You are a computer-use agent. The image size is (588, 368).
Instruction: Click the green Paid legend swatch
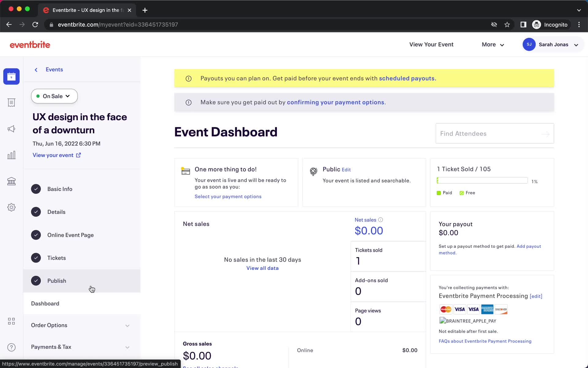tap(439, 193)
